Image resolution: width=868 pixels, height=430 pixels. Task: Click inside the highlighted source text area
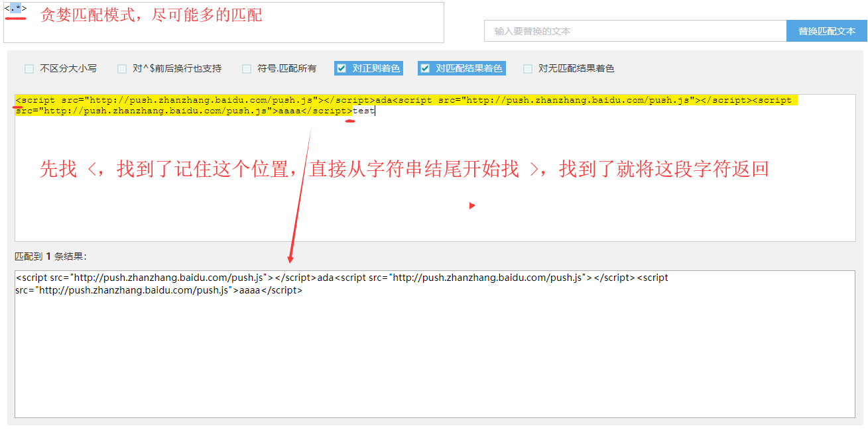click(435, 168)
